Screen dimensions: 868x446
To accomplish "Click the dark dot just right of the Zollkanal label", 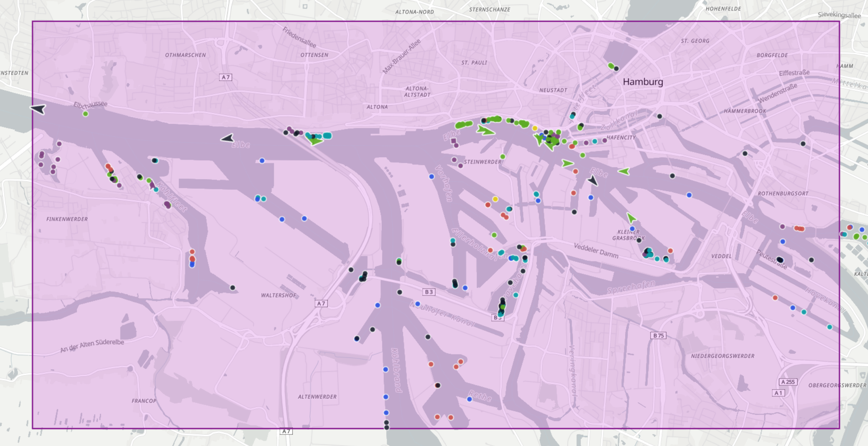I will 659,116.
